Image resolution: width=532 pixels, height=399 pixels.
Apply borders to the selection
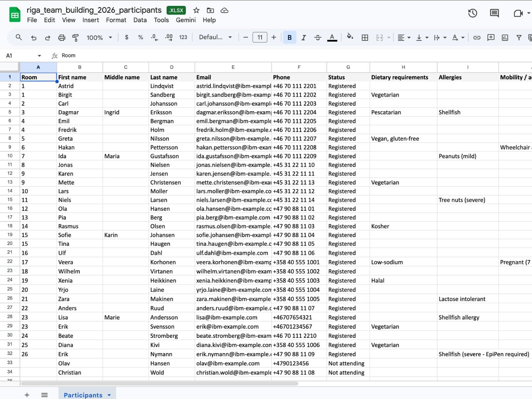pyautogui.click(x=365, y=37)
